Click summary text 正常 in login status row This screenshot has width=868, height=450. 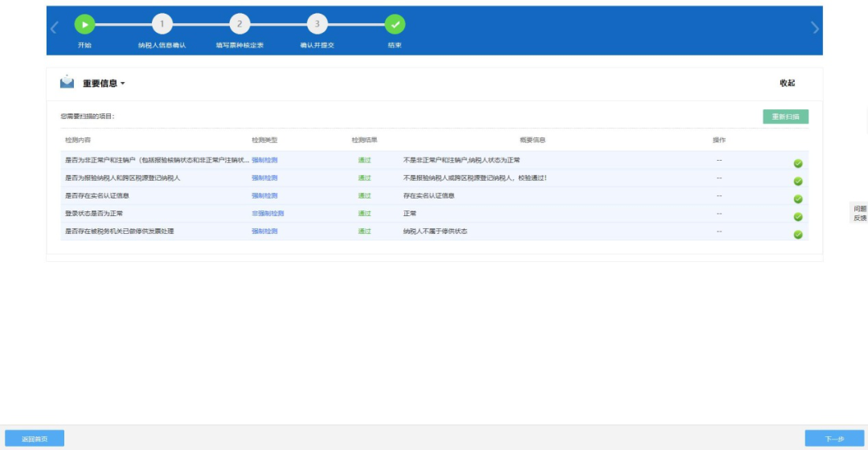(x=410, y=213)
